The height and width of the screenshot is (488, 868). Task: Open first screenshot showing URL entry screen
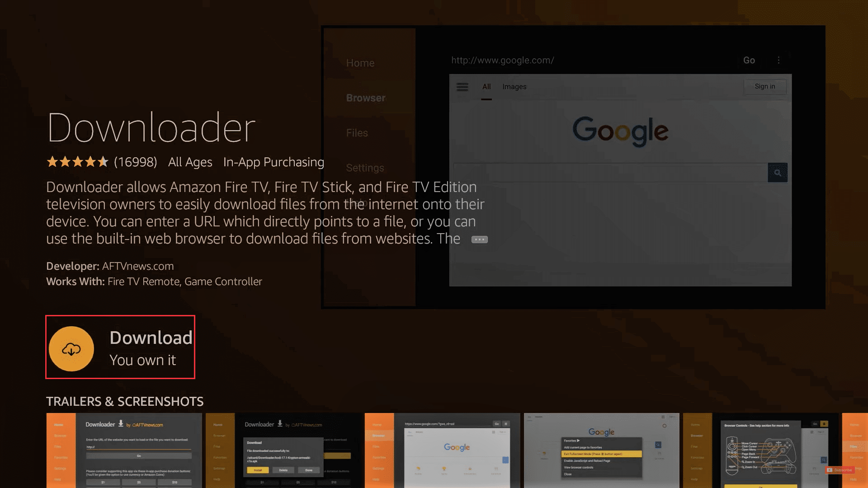pos(124,450)
